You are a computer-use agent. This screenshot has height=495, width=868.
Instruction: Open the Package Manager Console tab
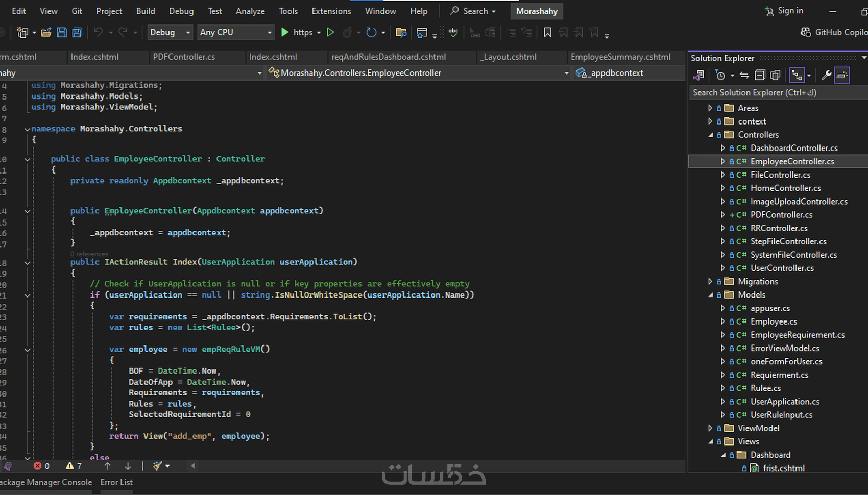[46, 483]
